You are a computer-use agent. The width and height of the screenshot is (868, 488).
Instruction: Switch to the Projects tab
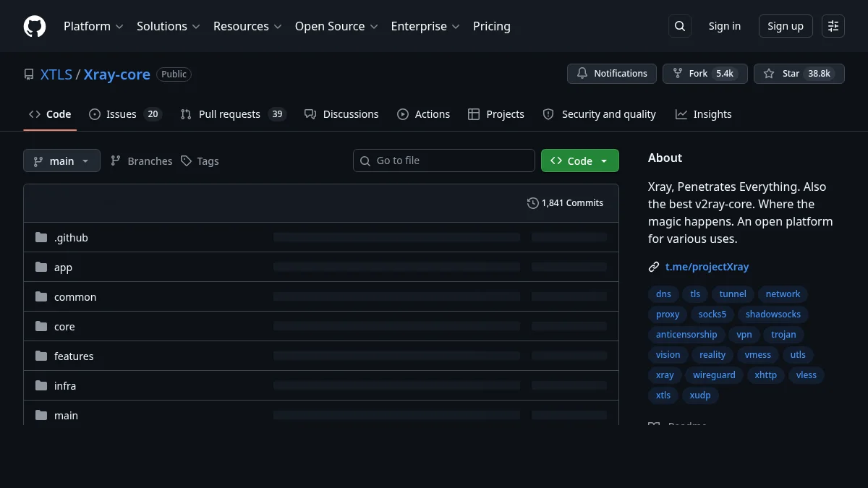(496, 114)
